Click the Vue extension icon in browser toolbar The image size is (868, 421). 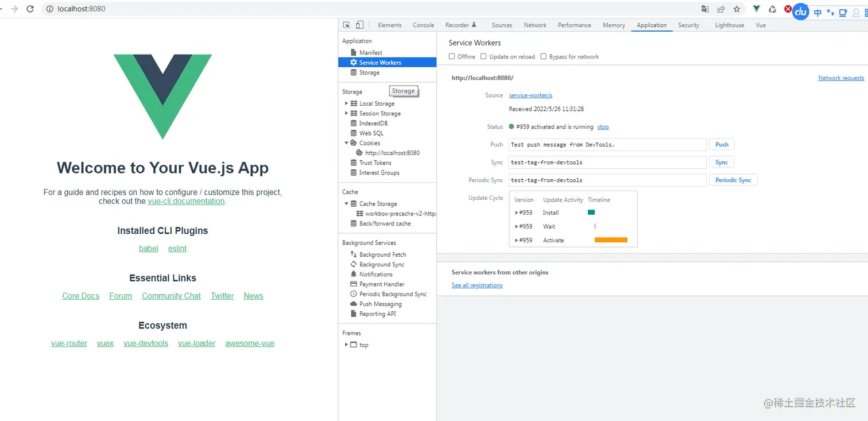pyautogui.click(x=755, y=9)
